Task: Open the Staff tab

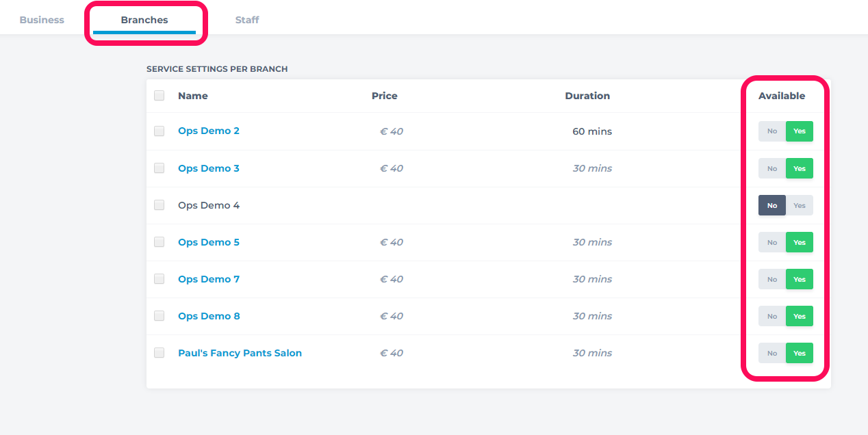Action: pyautogui.click(x=247, y=20)
